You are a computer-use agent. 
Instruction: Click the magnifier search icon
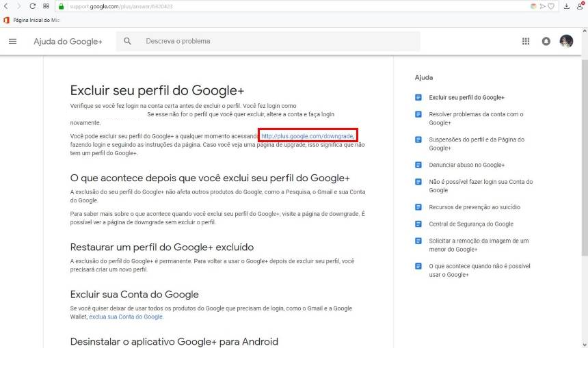tap(127, 41)
